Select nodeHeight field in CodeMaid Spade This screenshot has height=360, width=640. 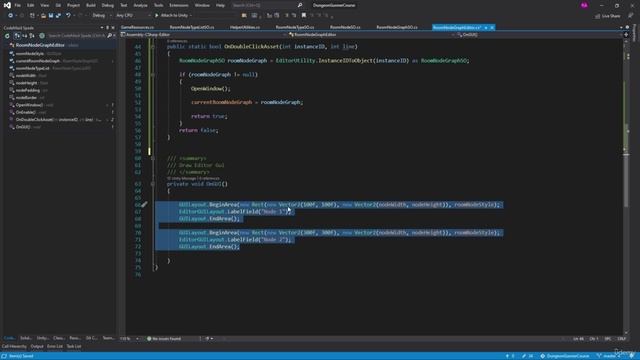pyautogui.click(x=27, y=83)
